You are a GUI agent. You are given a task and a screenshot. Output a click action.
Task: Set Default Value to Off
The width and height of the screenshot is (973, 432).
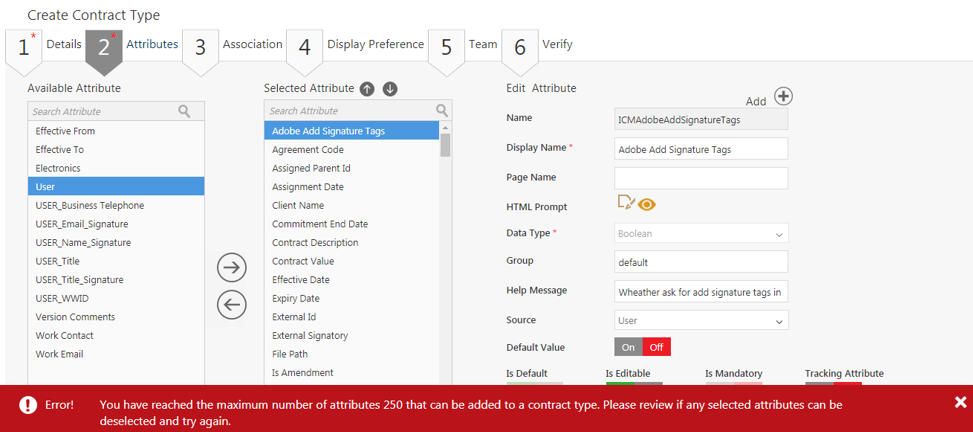(x=656, y=347)
